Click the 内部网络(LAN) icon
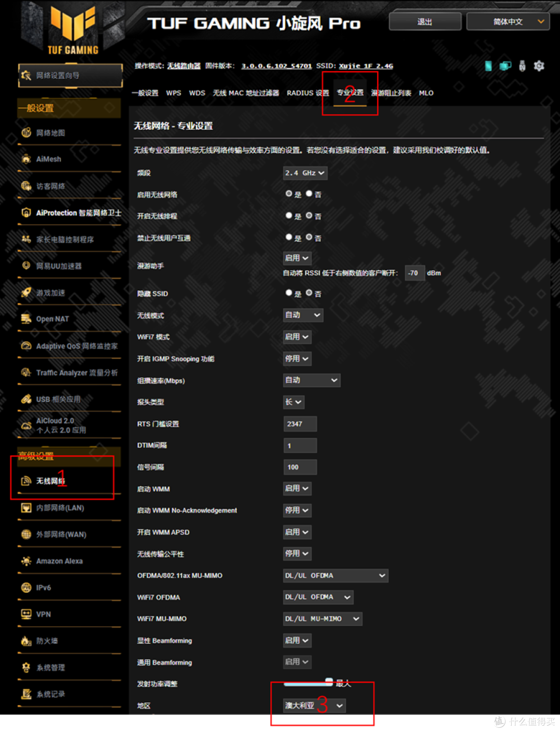 click(26, 508)
